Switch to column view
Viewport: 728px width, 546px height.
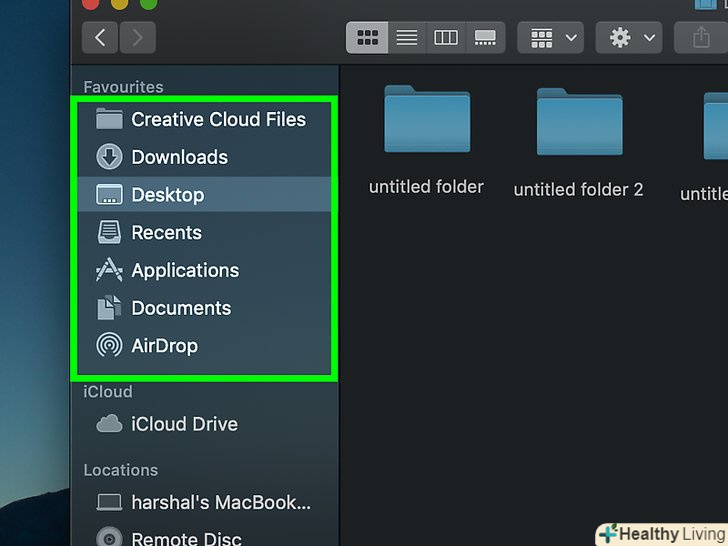pyautogui.click(x=446, y=38)
